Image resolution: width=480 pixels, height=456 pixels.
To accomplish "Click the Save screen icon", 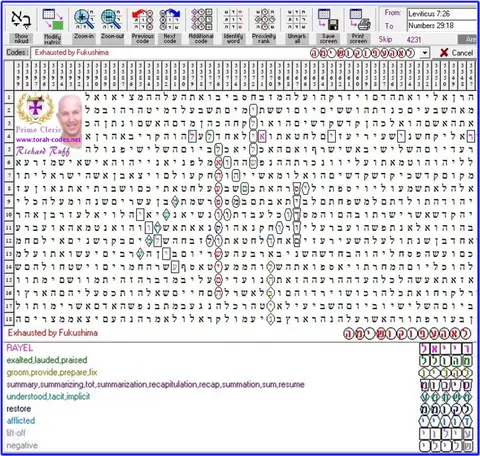I will click(328, 20).
